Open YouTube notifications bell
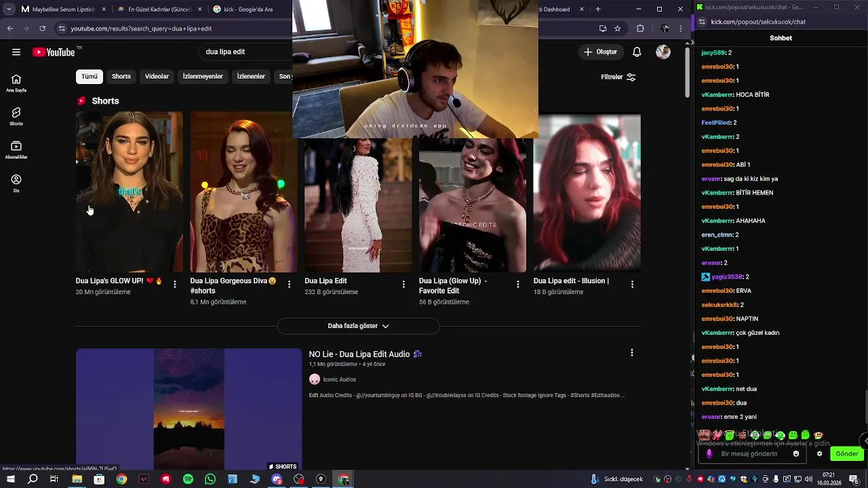Viewport: 868px width, 488px height. pos(637,52)
